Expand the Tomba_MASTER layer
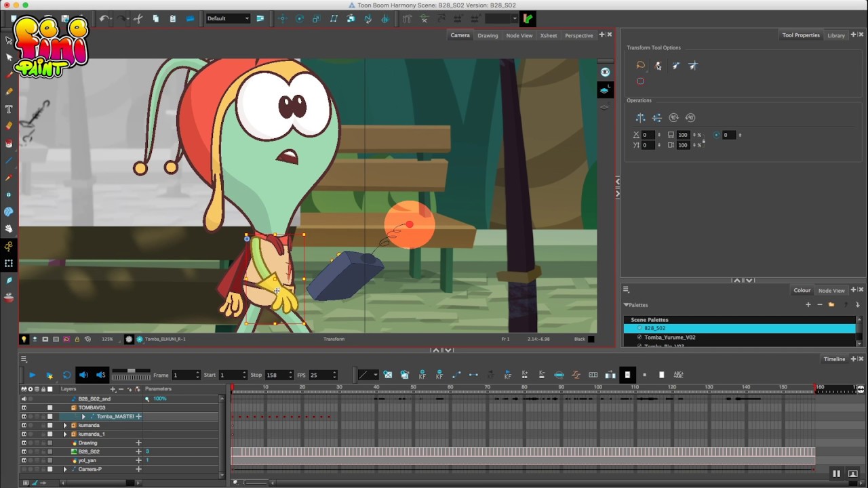The height and width of the screenshot is (488, 868). (x=83, y=417)
